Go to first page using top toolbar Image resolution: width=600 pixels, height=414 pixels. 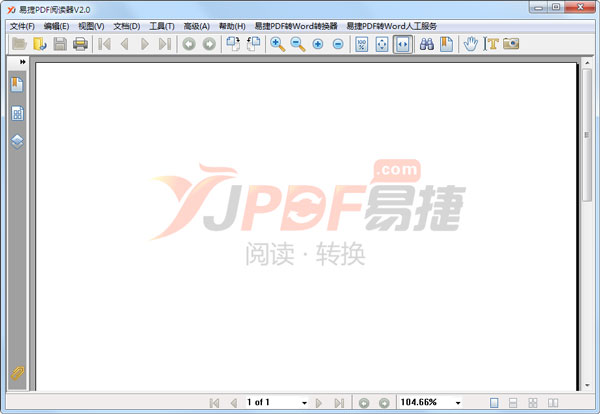tap(104, 44)
